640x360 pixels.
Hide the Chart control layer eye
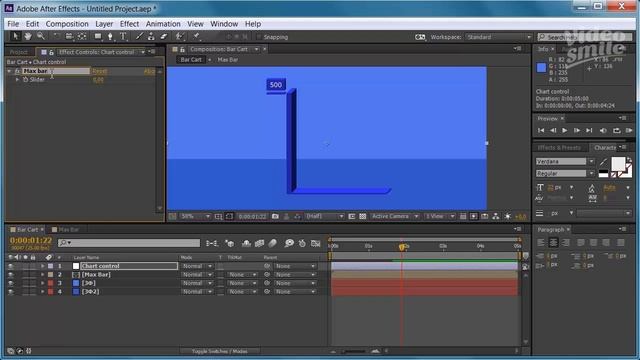pyautogui.click(x=11, y=266)
